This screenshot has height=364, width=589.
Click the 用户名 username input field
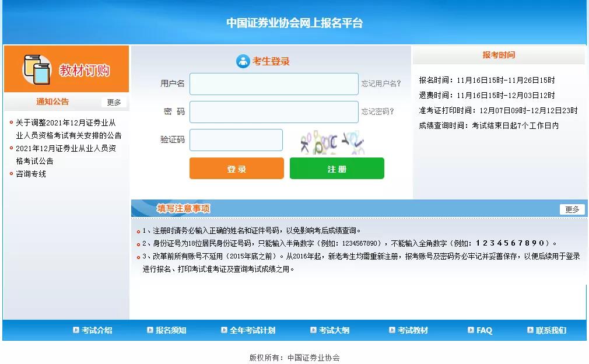click(274, 84)
